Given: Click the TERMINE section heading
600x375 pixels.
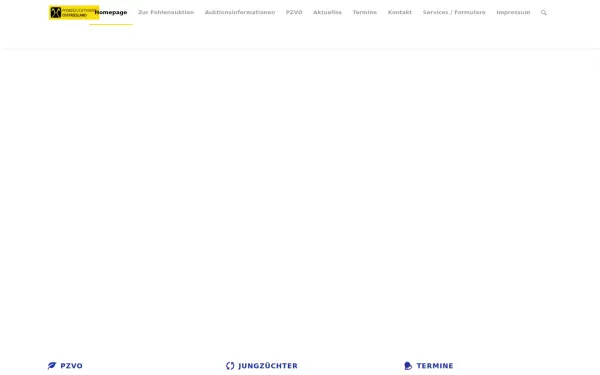Looking at the screenshot, I should [x=435, y=366].
